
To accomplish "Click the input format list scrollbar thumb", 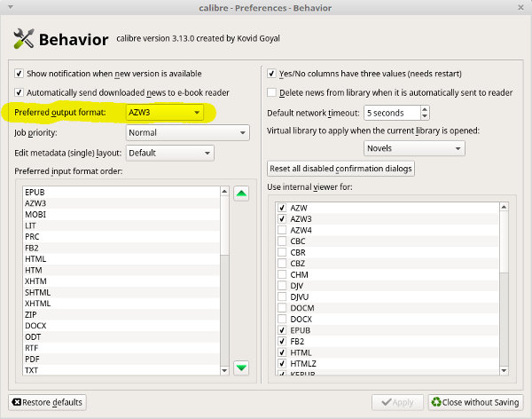I will point(224,225).
